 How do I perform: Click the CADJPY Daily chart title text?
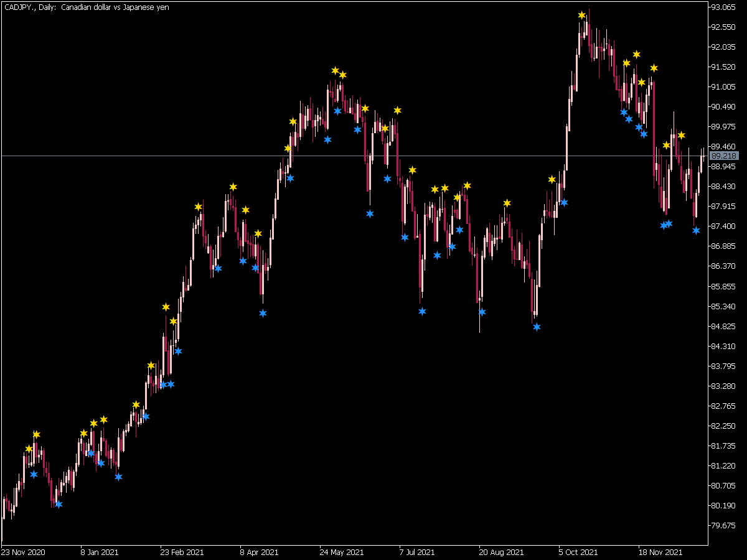pos(86,7)
